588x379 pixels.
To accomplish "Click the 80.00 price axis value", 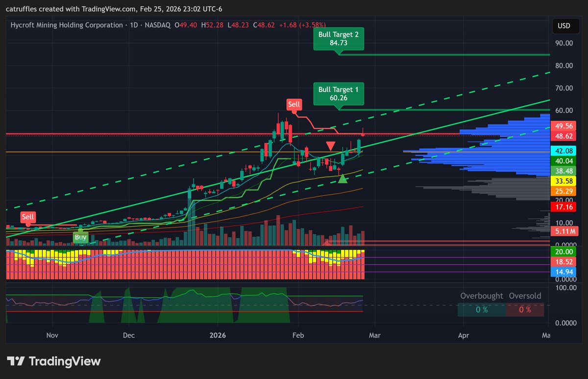I will (564, 65).
